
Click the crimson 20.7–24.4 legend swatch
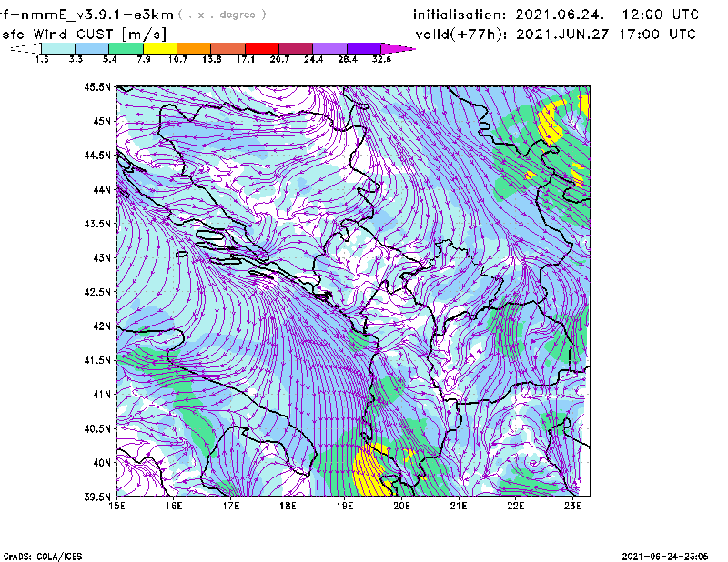pyautogui.click(x=296, y=48)
